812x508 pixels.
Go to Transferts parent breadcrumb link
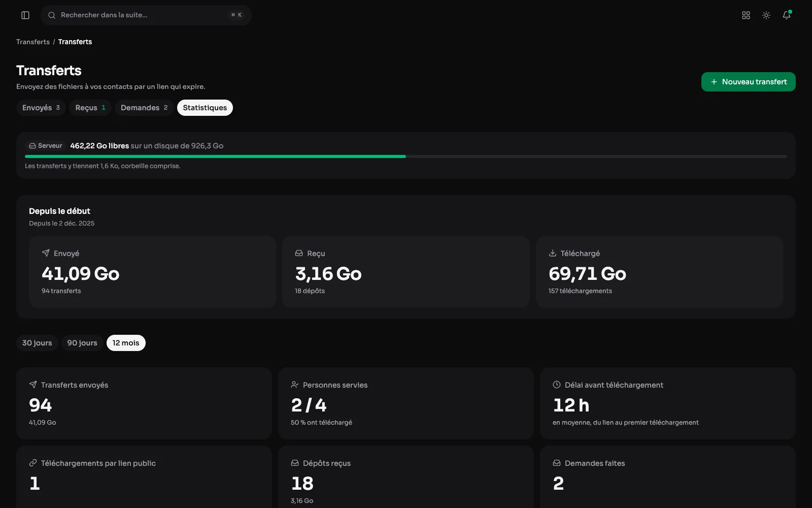click(33, 42)
